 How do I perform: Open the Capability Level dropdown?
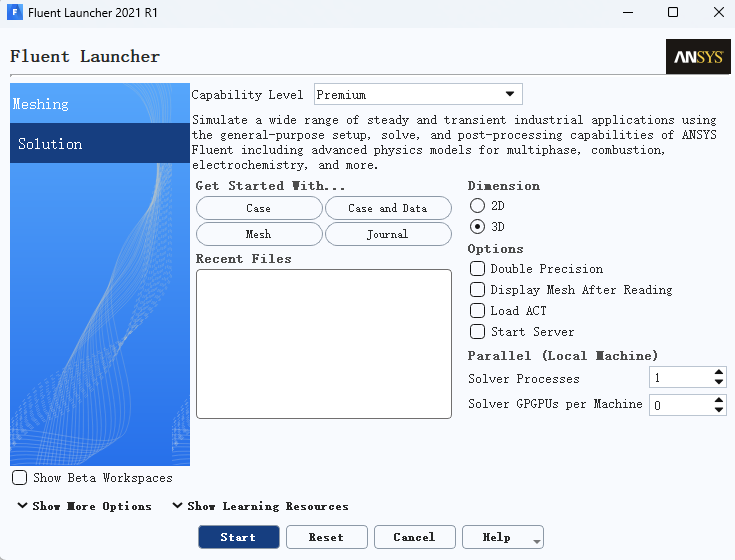[418, 94]
